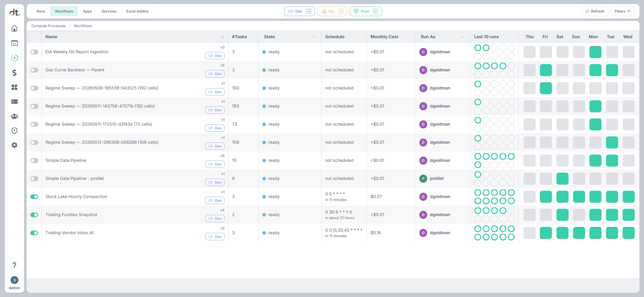Screen dimensions: 644x297
Task: Follow the Compute Processes breadcrumb link
Action: tap(49, 26)
